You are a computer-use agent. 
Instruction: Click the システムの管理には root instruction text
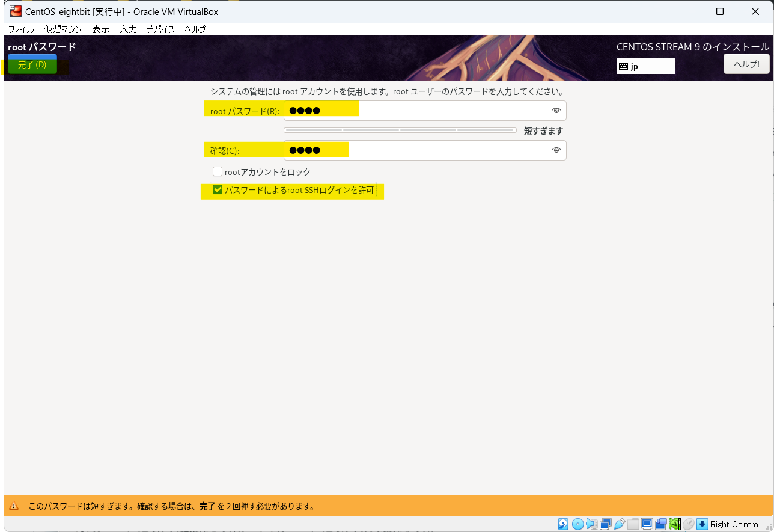tap(386, 91)
